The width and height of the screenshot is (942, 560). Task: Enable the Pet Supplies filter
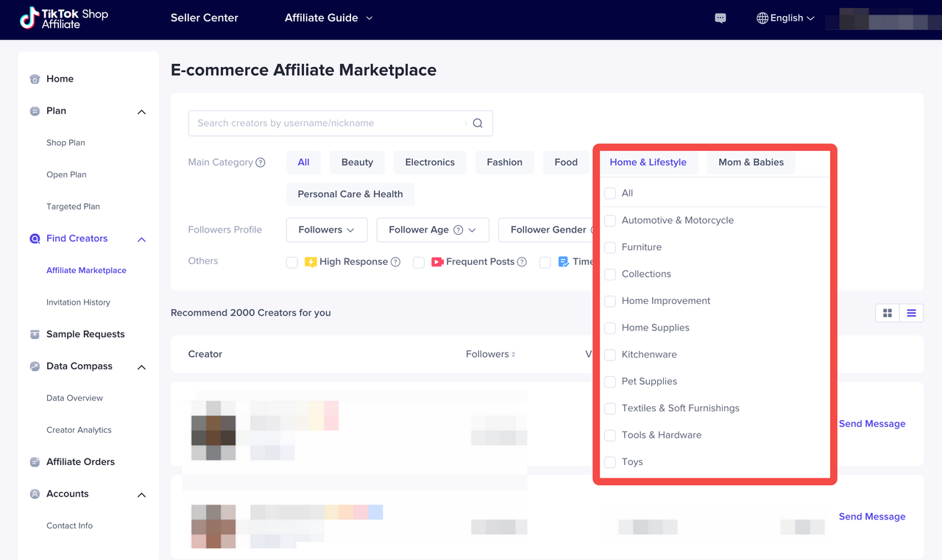pos(609,381)
